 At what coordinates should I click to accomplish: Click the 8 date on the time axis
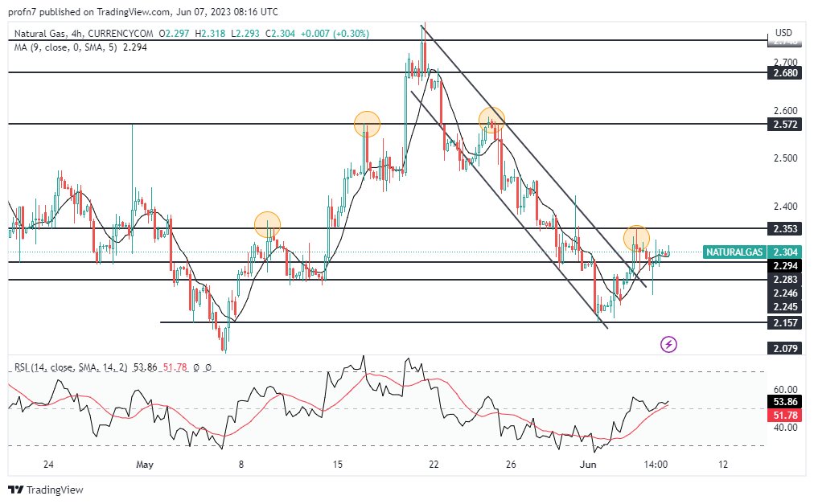pos(240,465)
